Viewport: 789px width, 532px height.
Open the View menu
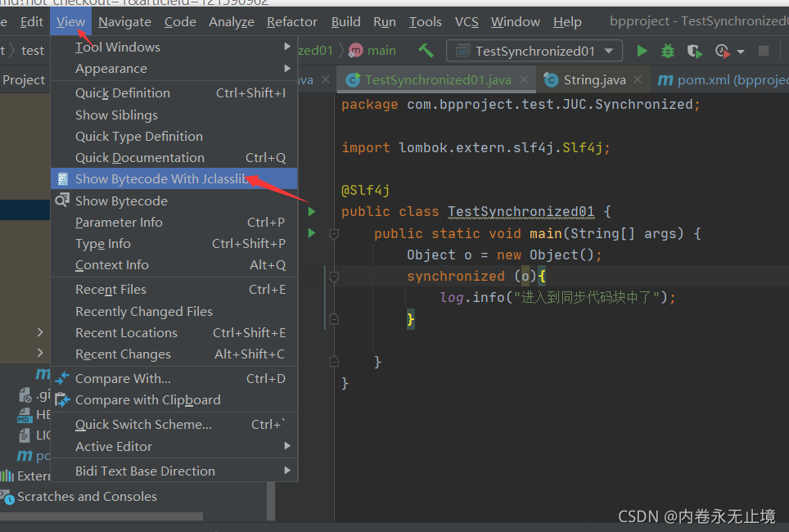[70, 21]
